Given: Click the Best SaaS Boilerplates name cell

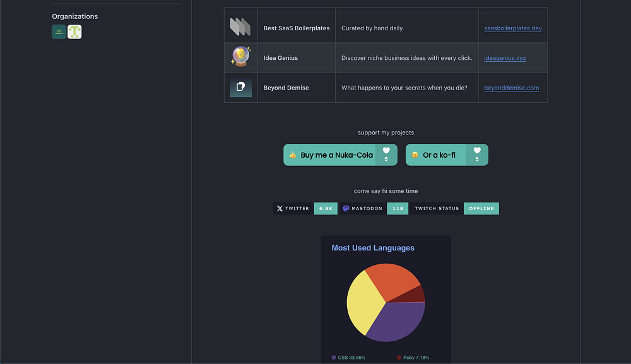Looking at the screenshot, I should (x=296, y=28).
